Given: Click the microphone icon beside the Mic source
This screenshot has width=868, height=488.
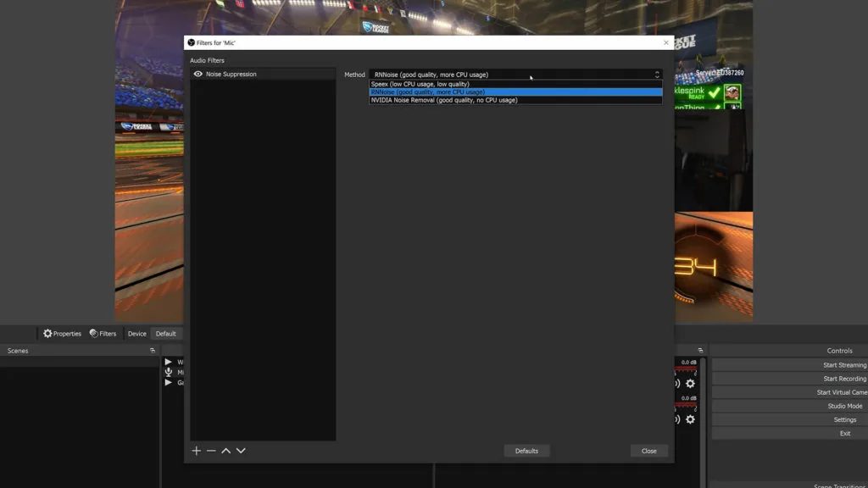Looking at the screenshot, I should click(x=169, y=372).
